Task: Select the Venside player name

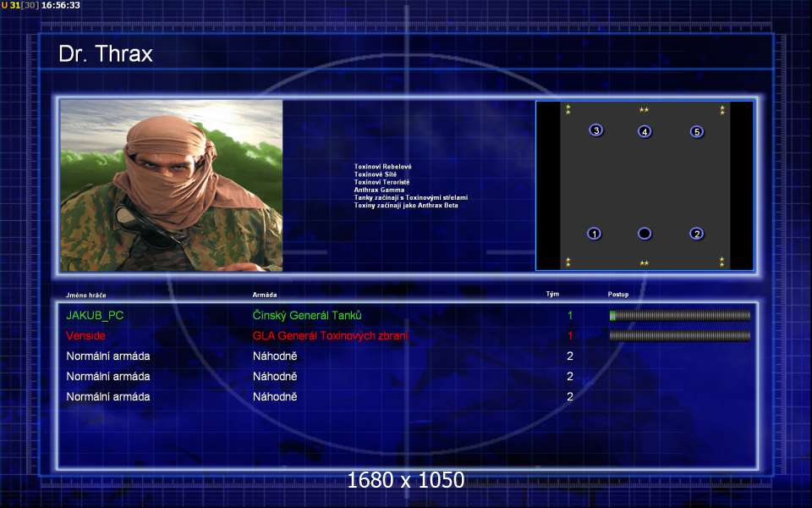Action: (x=86, y=336)
